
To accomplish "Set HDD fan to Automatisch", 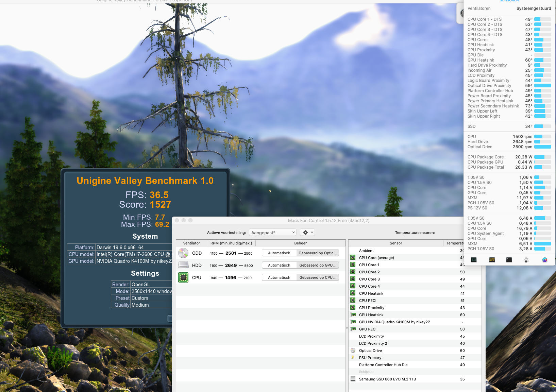I will (x=279, y=265).
